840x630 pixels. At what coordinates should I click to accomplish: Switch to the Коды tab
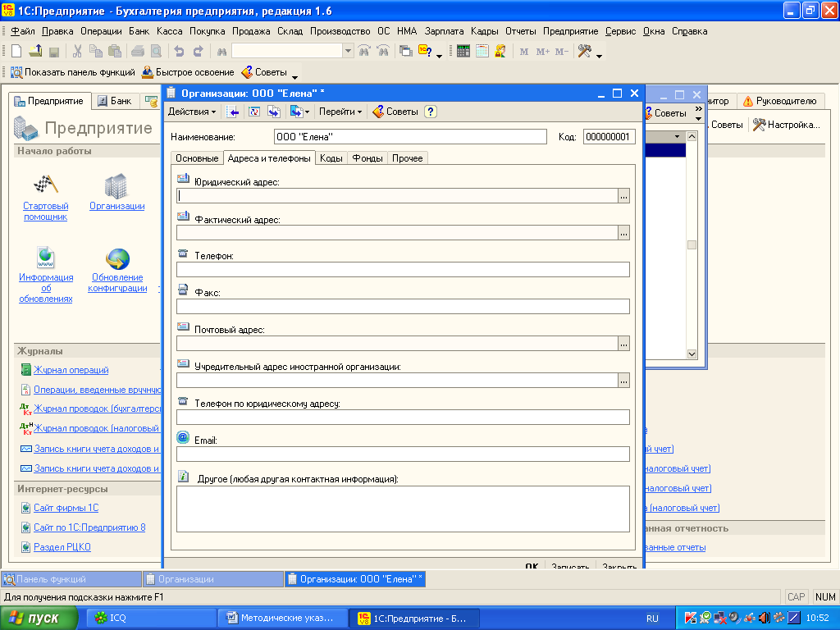331,158
